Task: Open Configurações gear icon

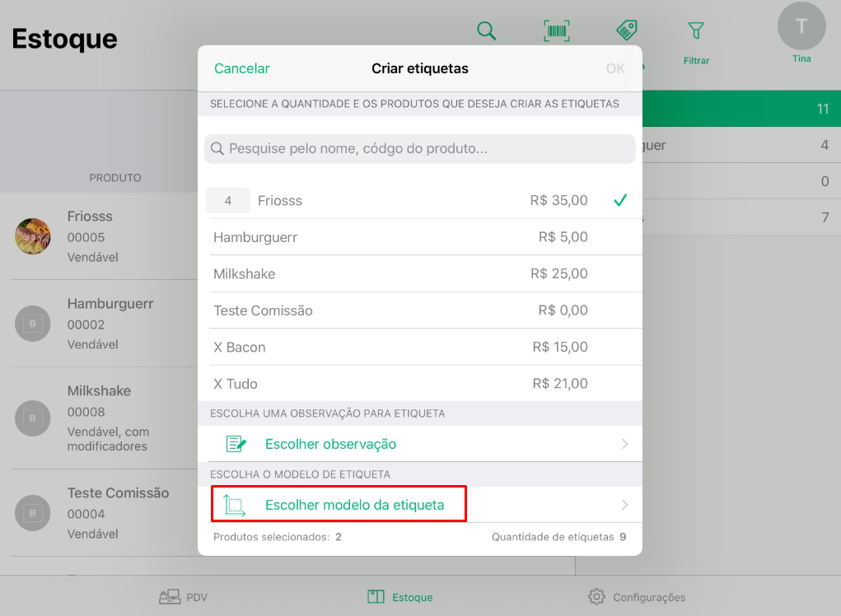Action: pyautogui.click(x=596, y=597)
